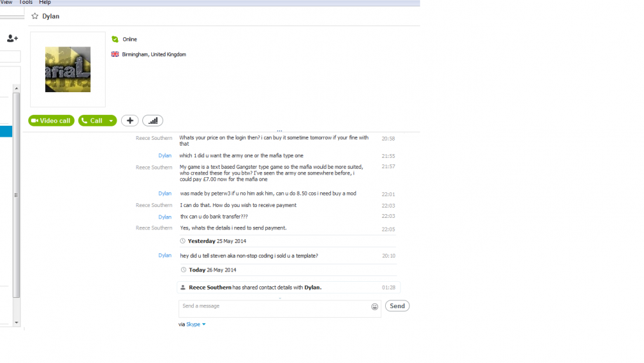Expand the Call button dropdown arrow
This screenshot has height=363, width=644.
click(x=111, y=121)
